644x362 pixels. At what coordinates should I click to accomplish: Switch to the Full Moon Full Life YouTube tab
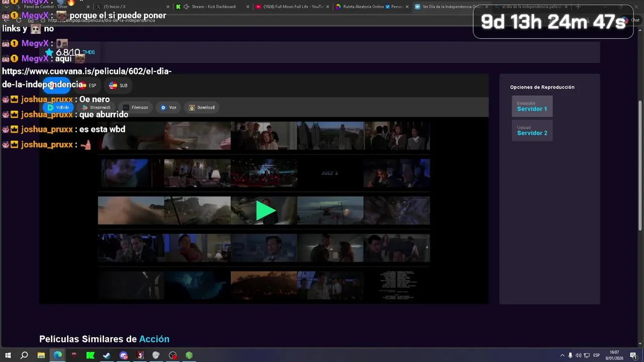coord(293,7)
